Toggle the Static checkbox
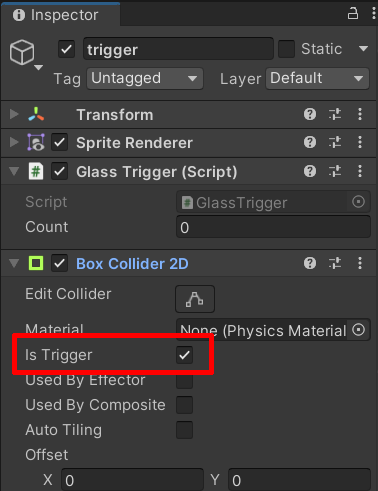The width and height of the screenshot is (378, 491). 286,49
